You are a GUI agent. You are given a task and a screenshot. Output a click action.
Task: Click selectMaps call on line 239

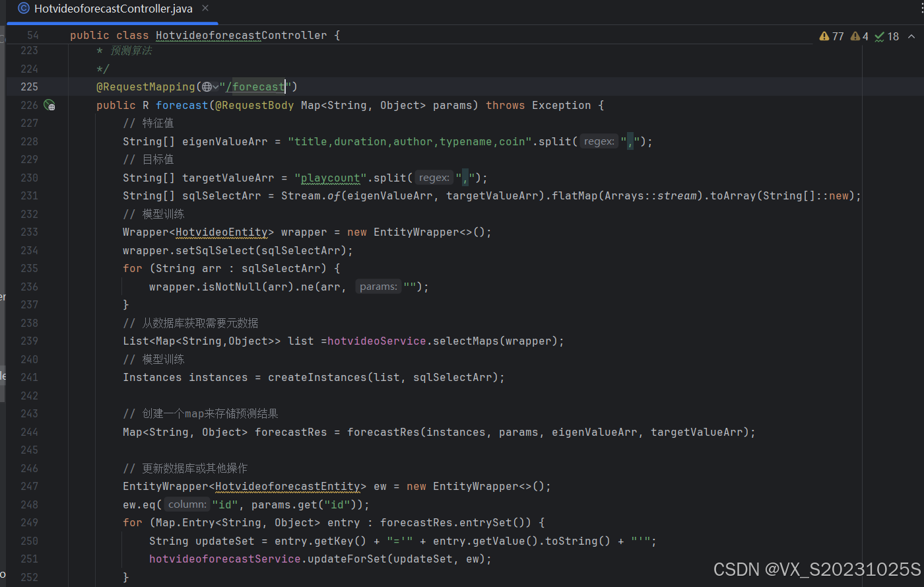pos(466,341)
